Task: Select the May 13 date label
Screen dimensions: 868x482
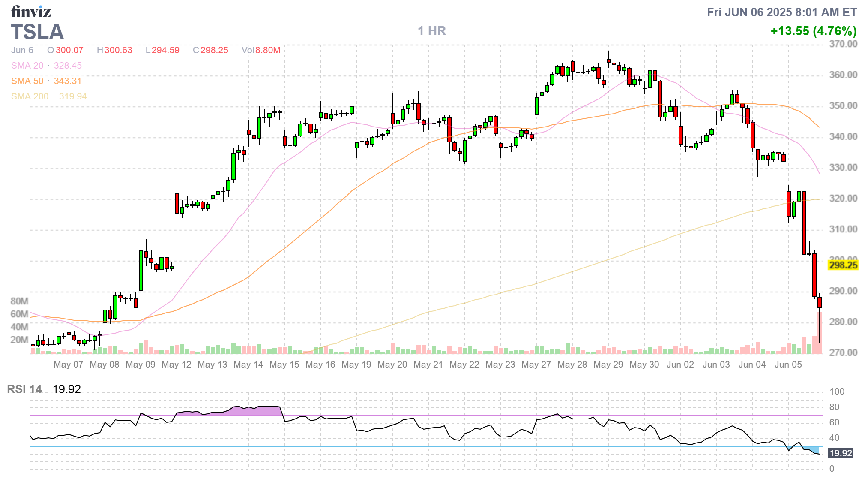Action: (x=213, y=365)
